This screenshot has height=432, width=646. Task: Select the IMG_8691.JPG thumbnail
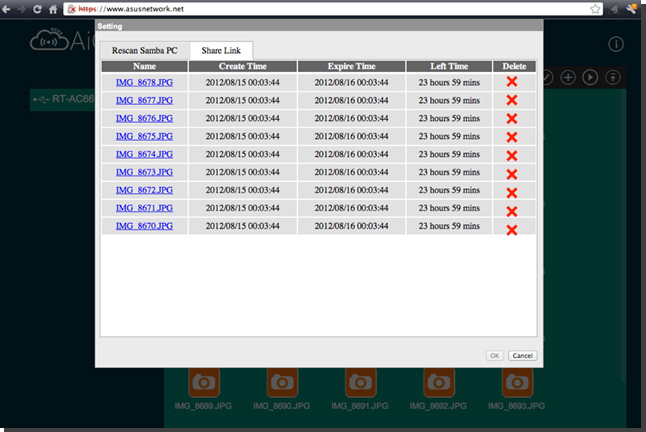pyautogui.click(x=360, y=383)
